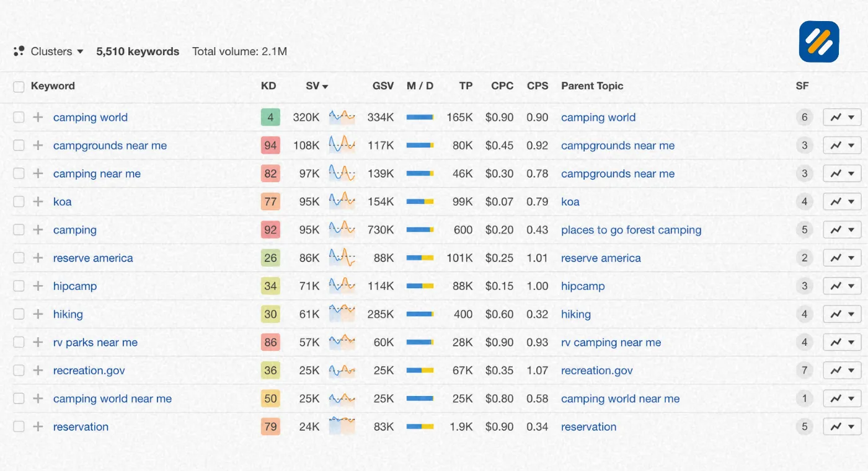868x471 pixels.
Task: Click plus icon next to reservation keyword
Action: coord(38,426)
